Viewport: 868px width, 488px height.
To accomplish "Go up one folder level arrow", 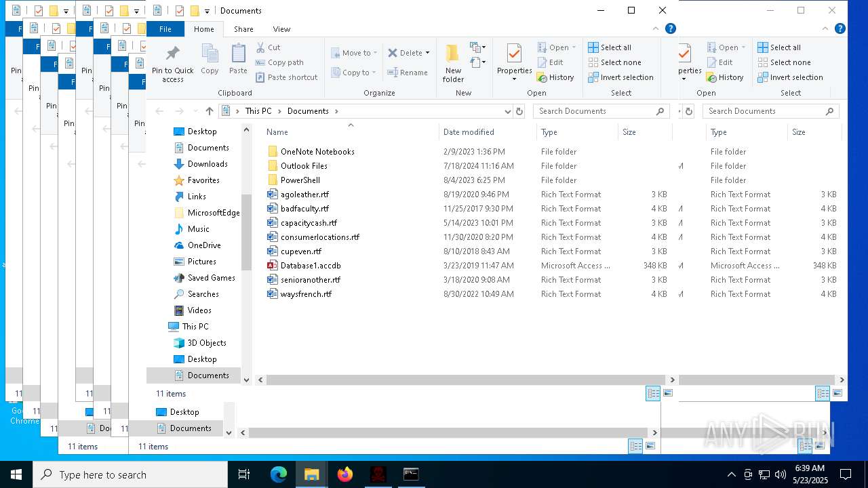I will (x=210, y=111).
